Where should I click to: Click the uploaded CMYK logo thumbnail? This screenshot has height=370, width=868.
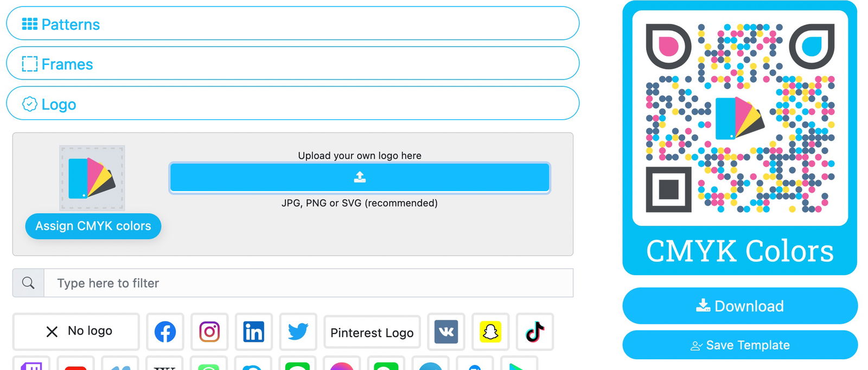tap(92, 178)
